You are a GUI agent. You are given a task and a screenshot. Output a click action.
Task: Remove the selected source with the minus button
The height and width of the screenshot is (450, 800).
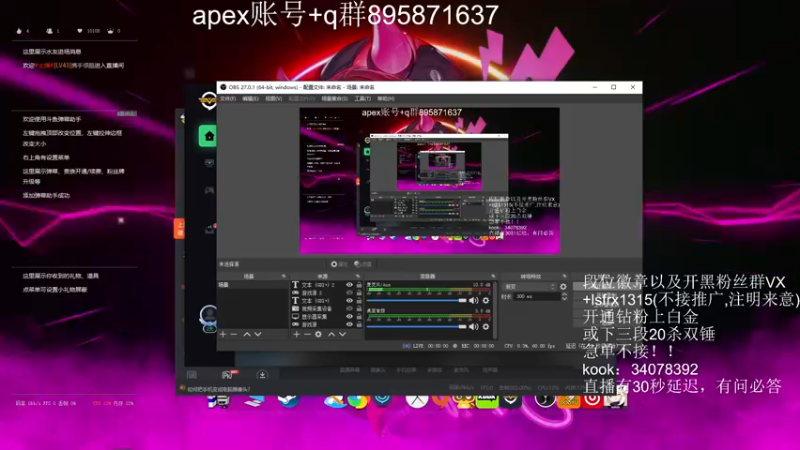click(x=307, y=334)
